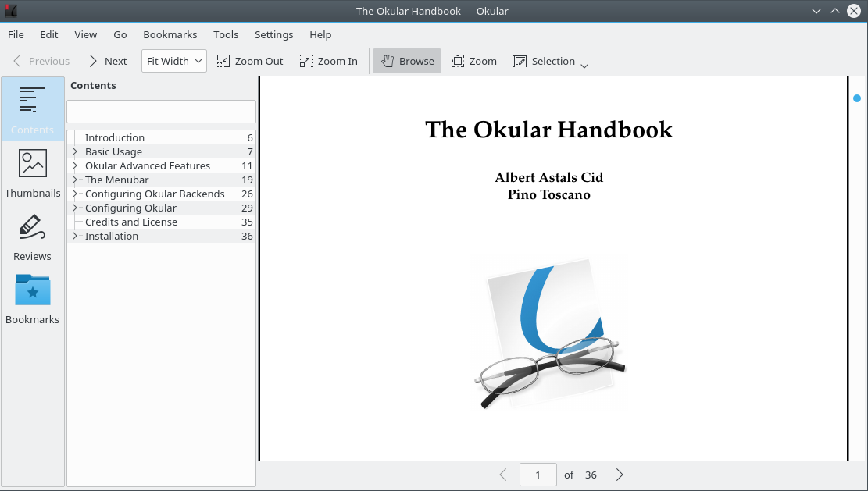Click the Zoom Out toolbar button
The image size is (868, 491).
[250, 61]
